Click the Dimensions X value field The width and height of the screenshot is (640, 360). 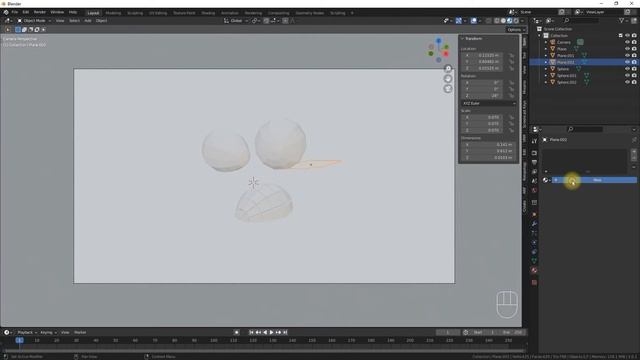pyautogui.click(x=488, y=144)
